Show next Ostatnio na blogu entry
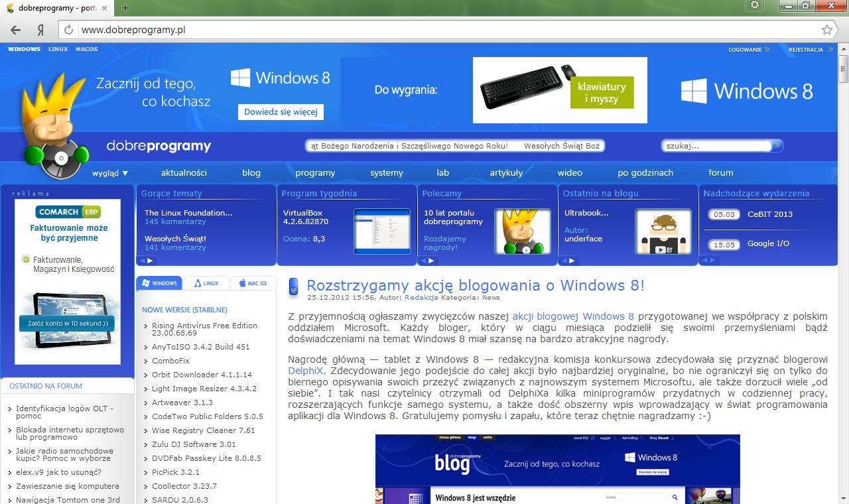Viewport: 849px width, 504px height. point(572,261)
